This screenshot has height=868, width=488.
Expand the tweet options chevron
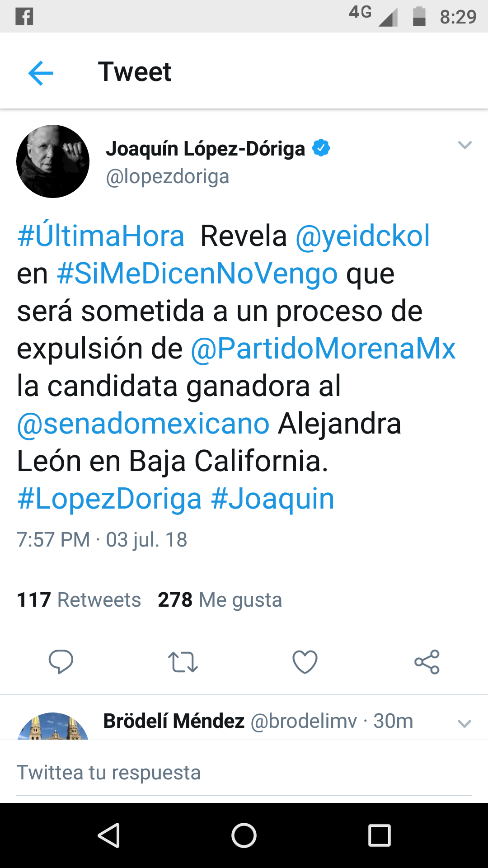465,145
